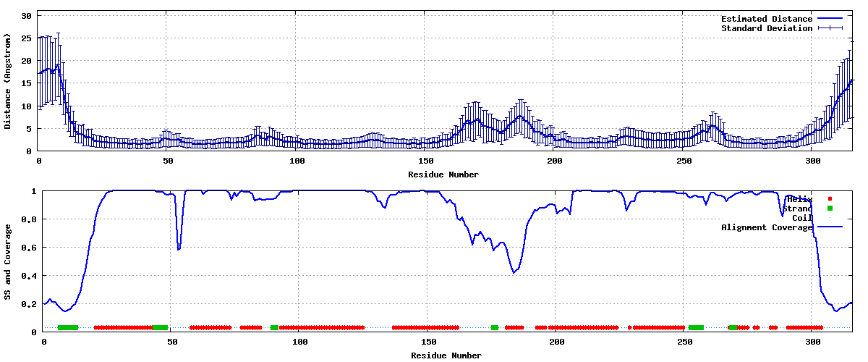The width and height of the screenshot is (868, 362).
Task: Click the 0.8 tick on the coverage axis
Action: (29, 219)
